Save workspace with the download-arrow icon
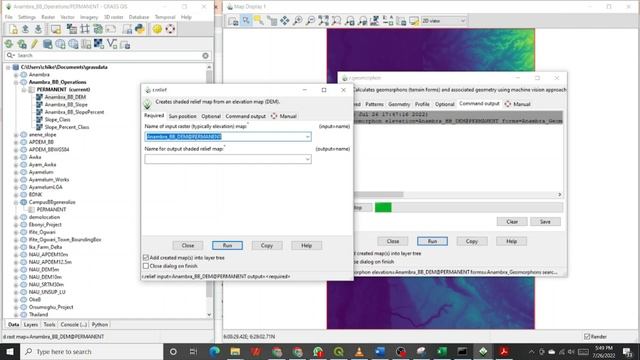640x360 pixels. pos(38,29)
